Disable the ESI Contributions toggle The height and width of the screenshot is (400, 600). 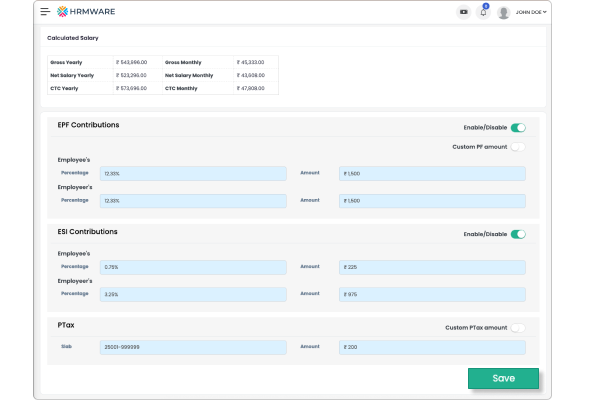[x=518, y=234]
